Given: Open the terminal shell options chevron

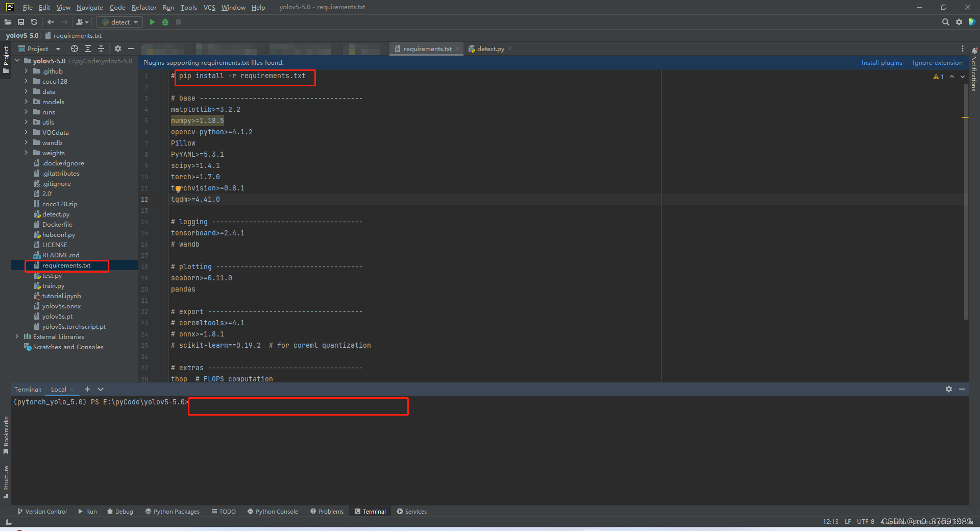Looking at the screenshot, I should coord(101,389).
